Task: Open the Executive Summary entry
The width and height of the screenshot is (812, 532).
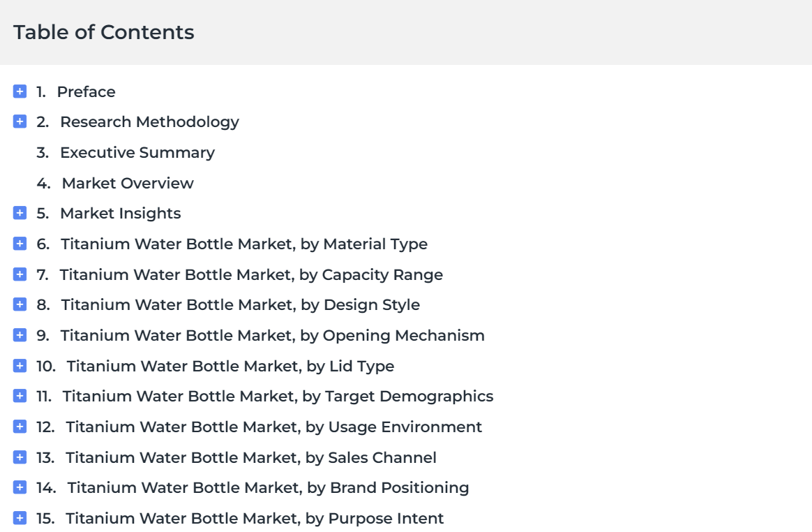Action: pos(137,153)
